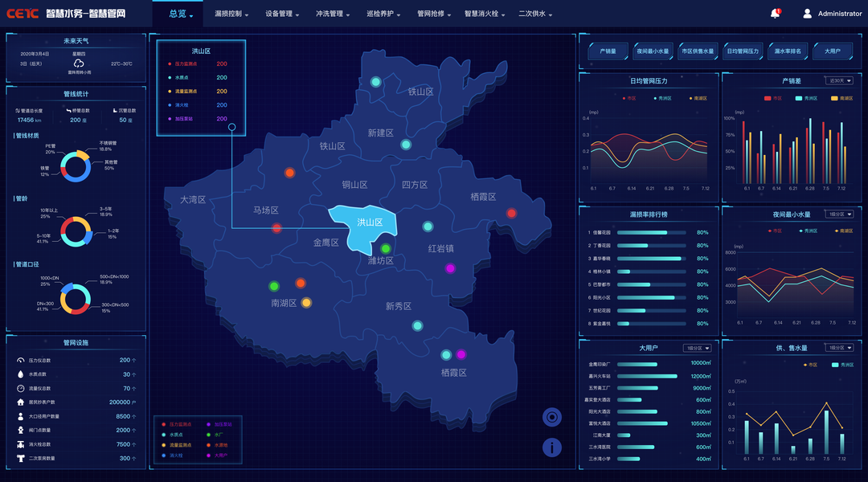This screenshot has width=868, height=482.
Task: Open the 1级分区 dropdown in 夜间最小水量 panel
Action: 839,214
